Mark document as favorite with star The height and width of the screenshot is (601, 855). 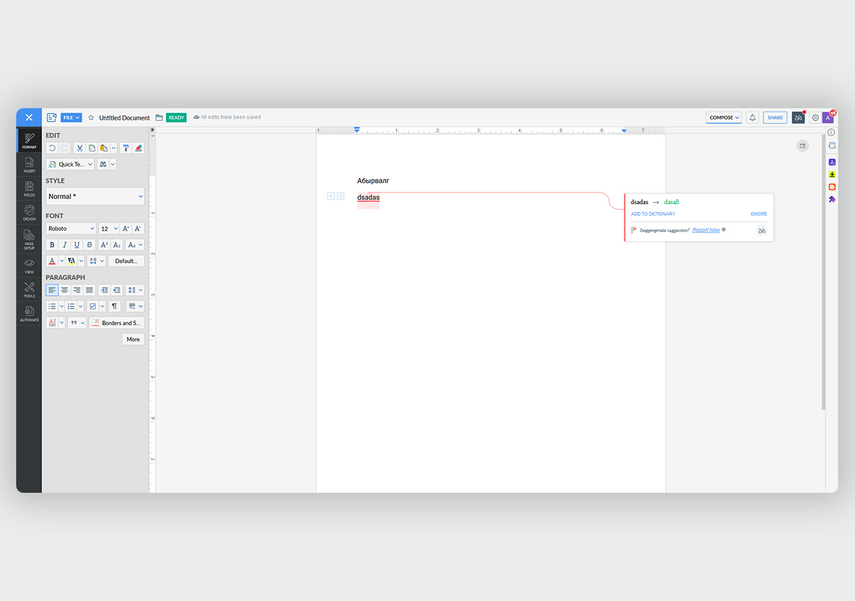[91, 117]
